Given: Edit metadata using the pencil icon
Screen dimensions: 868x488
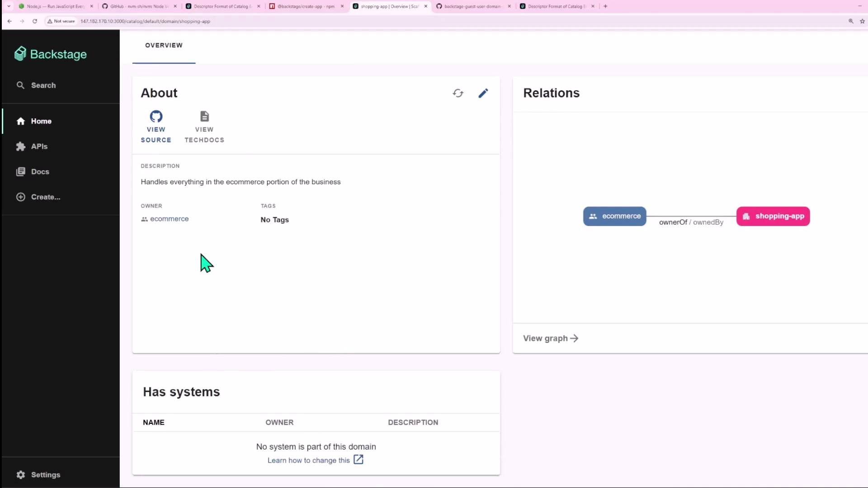Looking at the screenshot, I should [x=483, y=93].
